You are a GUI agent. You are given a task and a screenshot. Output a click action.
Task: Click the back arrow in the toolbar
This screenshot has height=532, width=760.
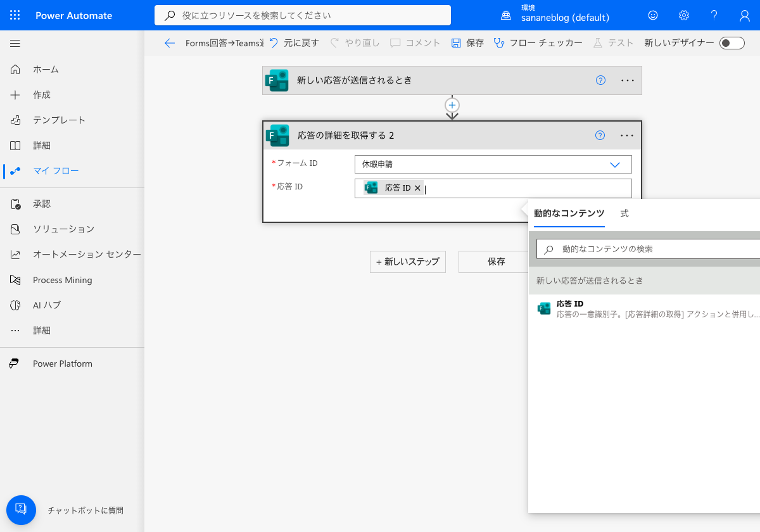[169, 43]
